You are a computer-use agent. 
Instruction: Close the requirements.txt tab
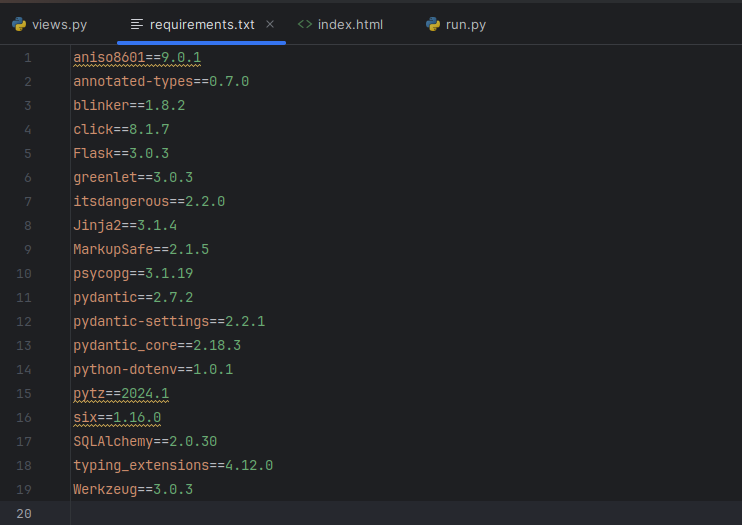[x=270, y=24]
